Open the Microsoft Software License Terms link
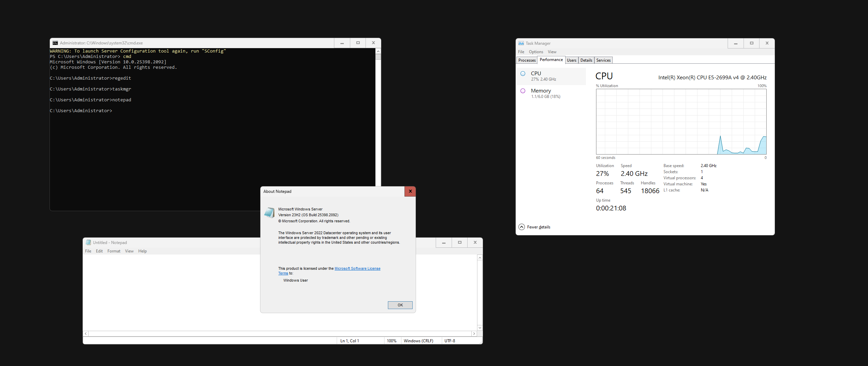Viewport: 868px width, 366px height. (357, 268)
